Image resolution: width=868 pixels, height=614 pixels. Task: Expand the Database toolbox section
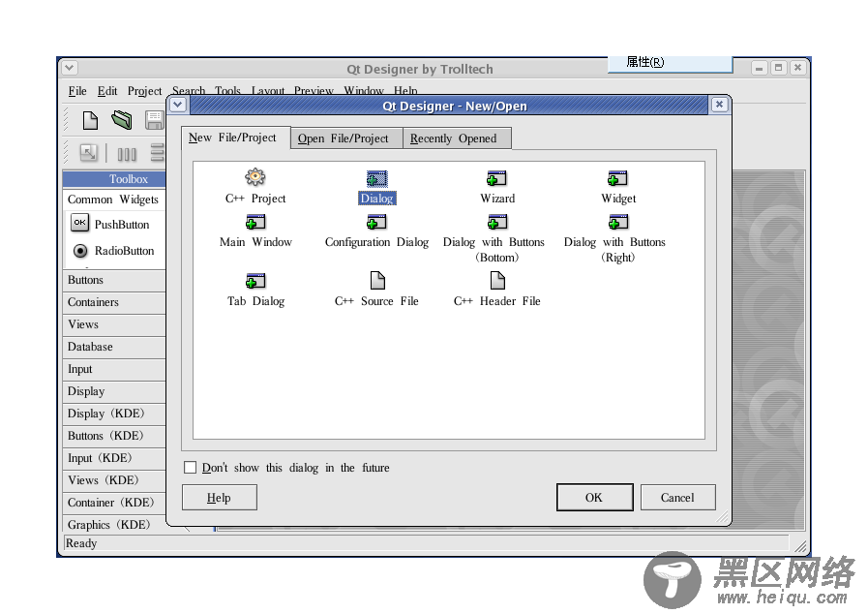click(x=114, y=347)
